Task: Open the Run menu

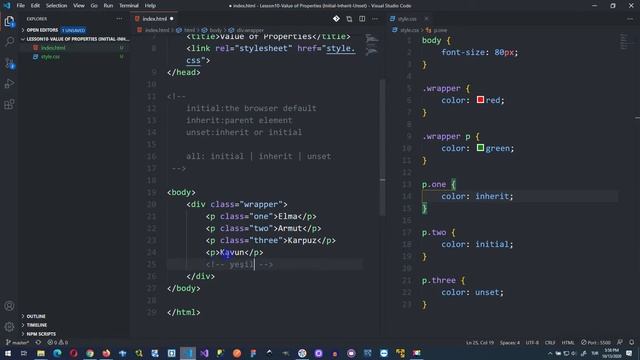Action: click(108, 6)
